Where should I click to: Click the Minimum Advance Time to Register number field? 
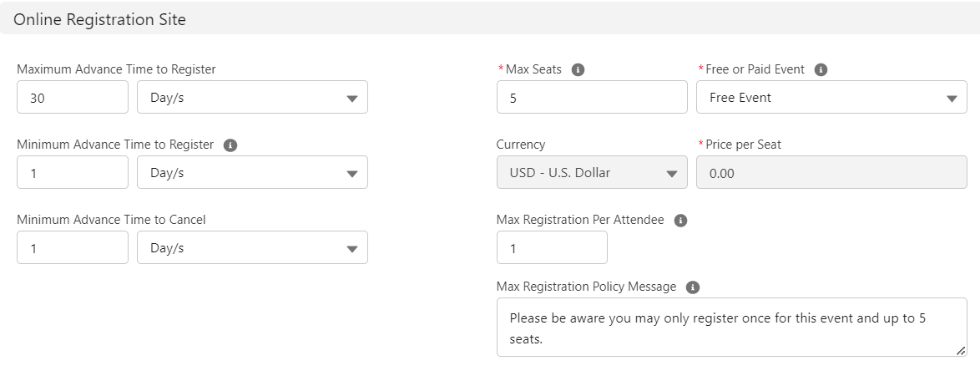73,173
